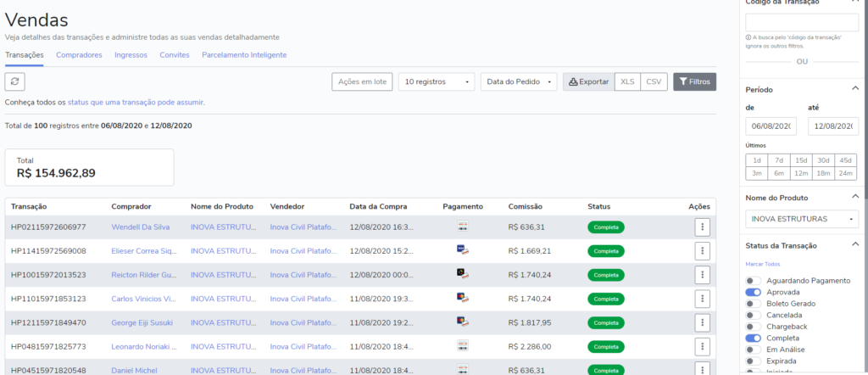The width and height of the screenshot is (868, 375).
Task: Open buyer George Eiji Susuki link
Action: (x=142, y=323)
